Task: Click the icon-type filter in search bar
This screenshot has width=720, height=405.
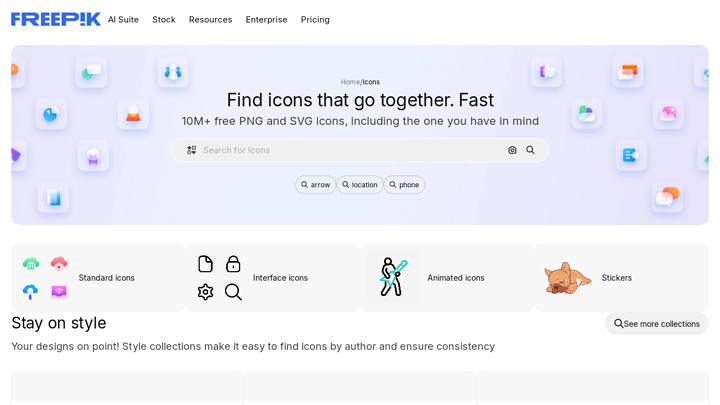Action: click(x=191, y=150)
